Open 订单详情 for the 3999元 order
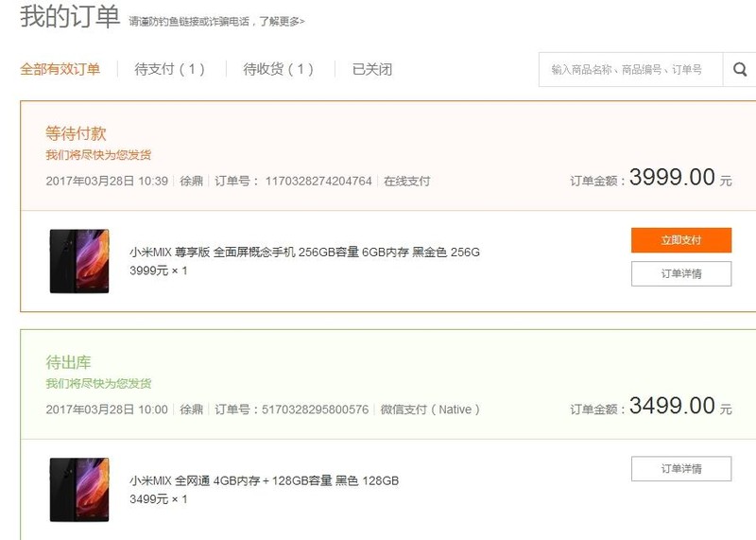The image size is (756, 540). [x=681, y=273]
